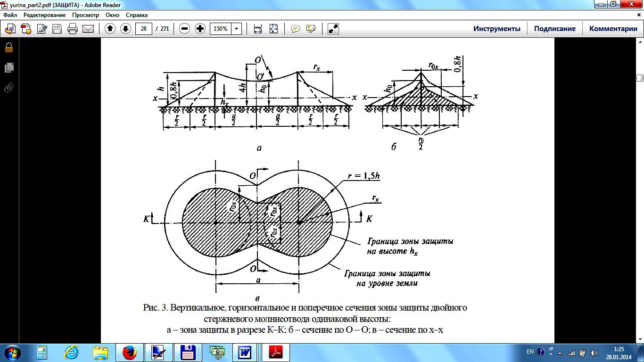Screen dimensions: 644x362
Task: Show page thumbnails panel in sidebar
Action: [x=9, y=67]
